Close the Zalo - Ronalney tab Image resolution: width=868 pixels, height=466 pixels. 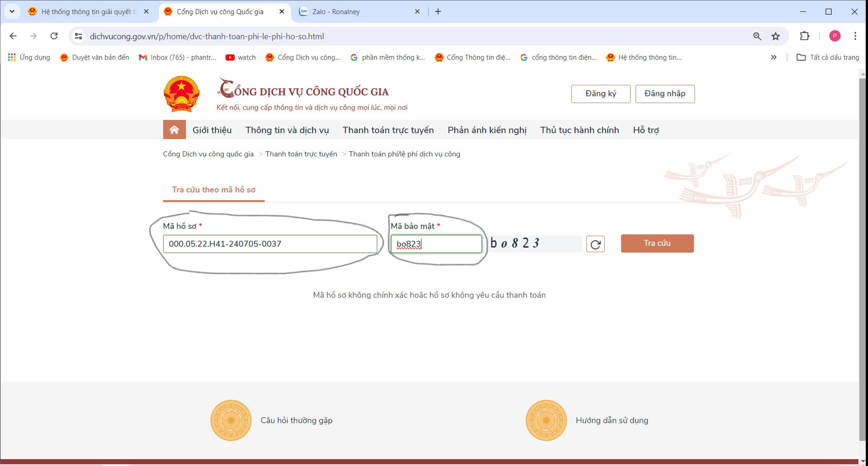tap(417, 11)
